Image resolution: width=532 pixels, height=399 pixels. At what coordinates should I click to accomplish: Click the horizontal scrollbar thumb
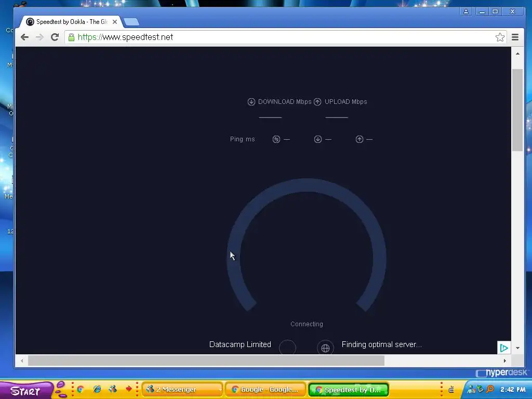click(x=206, y=361)
